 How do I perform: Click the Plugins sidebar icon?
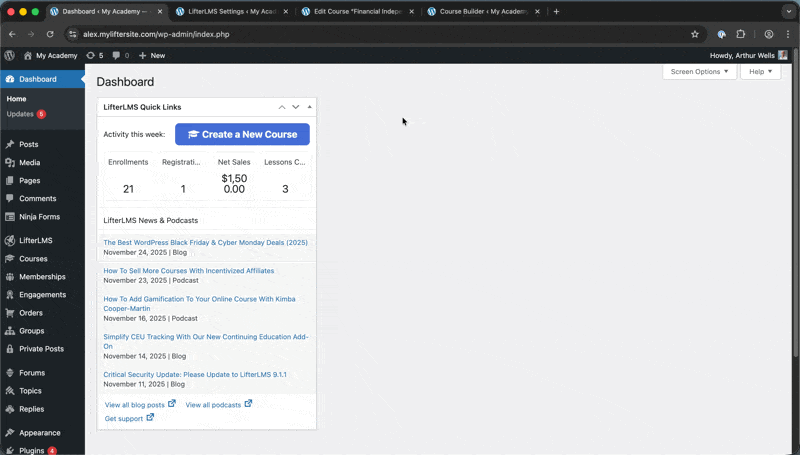10,451
